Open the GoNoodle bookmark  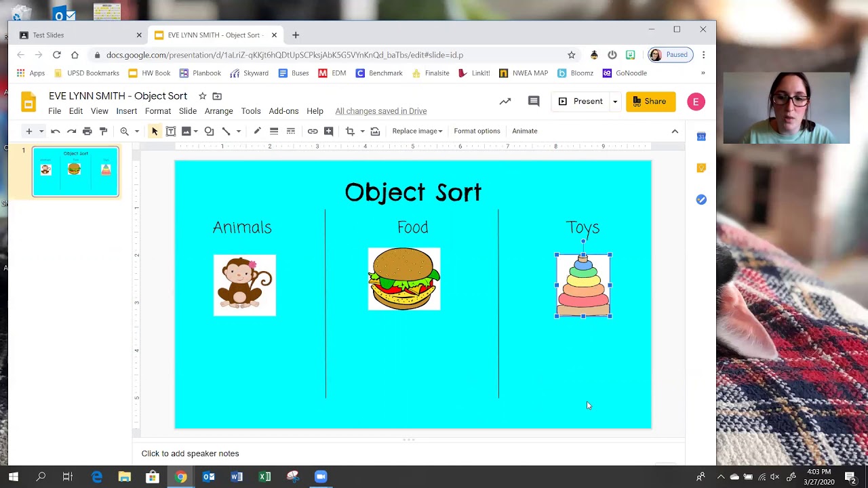click(x=625, y=73)
